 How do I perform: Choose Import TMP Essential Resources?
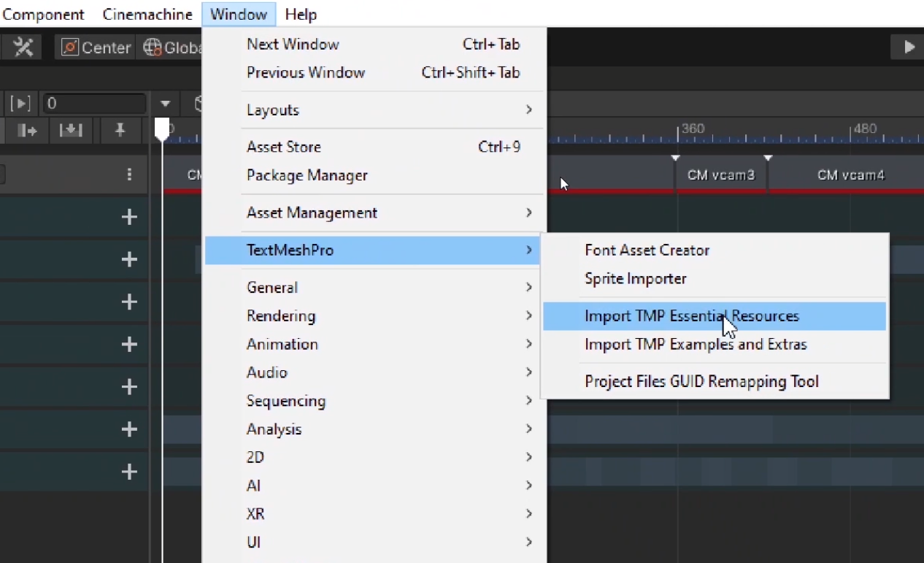(x=691, y=316)
